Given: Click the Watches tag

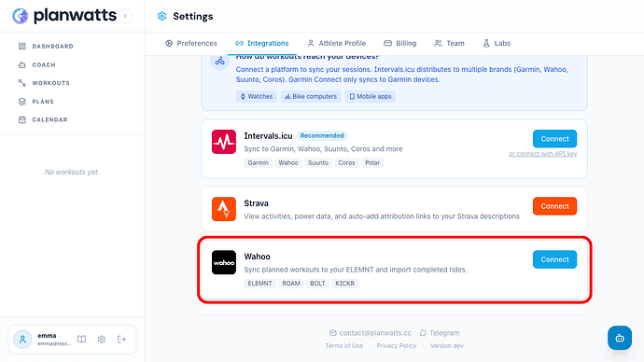Looking at the screenshot, I should (257, 96).
